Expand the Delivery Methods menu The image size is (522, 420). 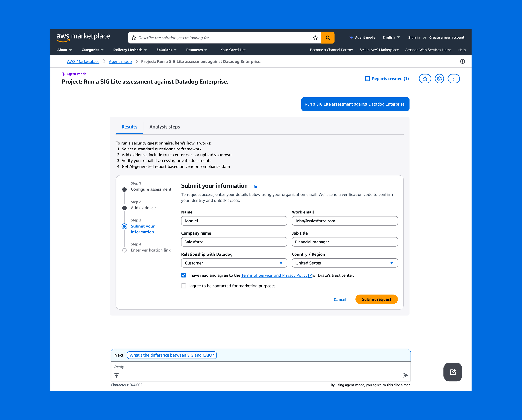(130, 50)
